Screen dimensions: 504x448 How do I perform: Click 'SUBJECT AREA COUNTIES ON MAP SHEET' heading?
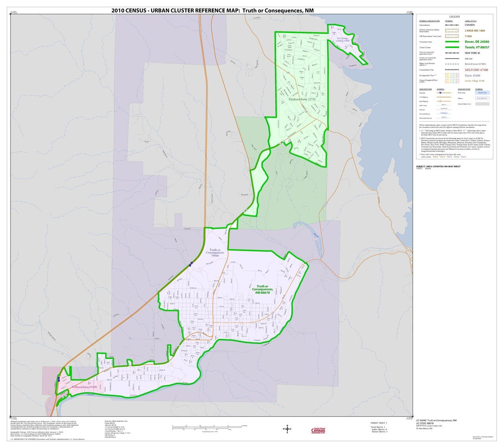click(x=438, y=166)
